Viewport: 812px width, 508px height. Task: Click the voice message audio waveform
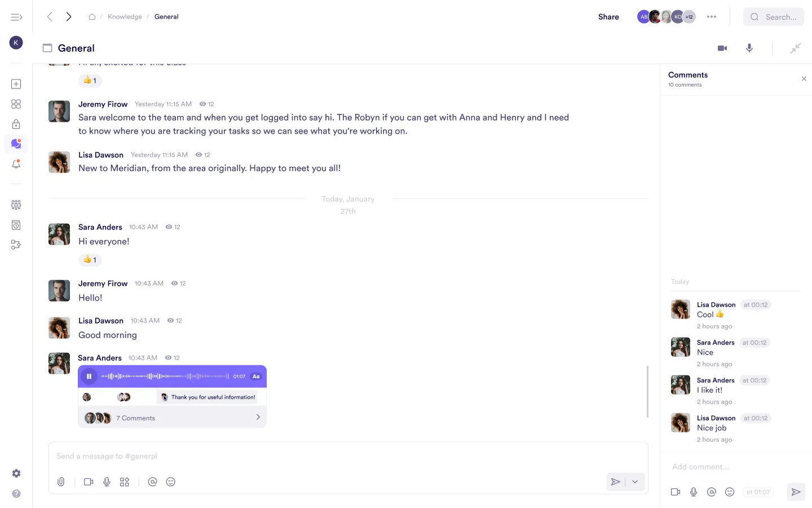pyautogui.click(x=165, y=377)
